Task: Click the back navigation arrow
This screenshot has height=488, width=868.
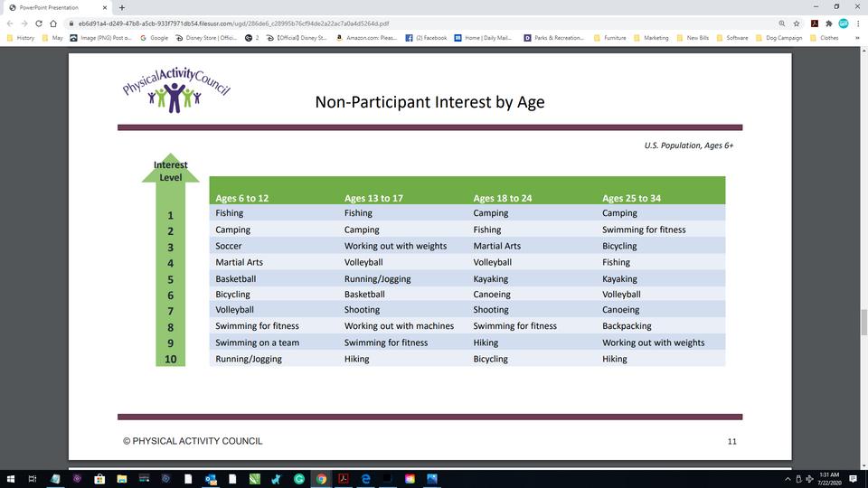Action: point(10,23)
